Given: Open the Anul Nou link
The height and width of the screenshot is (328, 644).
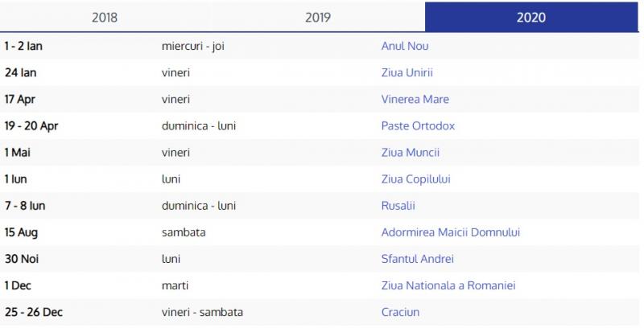Looking at the screenshot, I should click(x=405, y=46).
